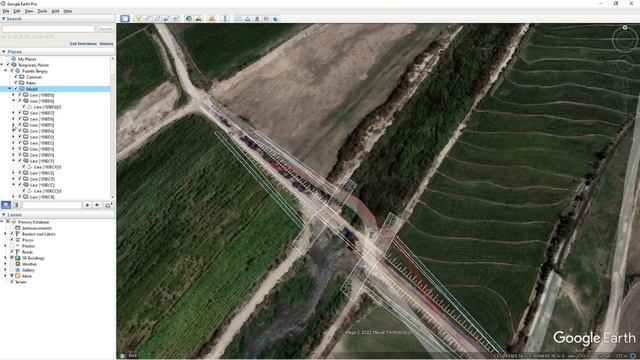Open the File menu
The width and height of the screenshot is (640, 360).
pyautogui.click(x=5, y=11)
